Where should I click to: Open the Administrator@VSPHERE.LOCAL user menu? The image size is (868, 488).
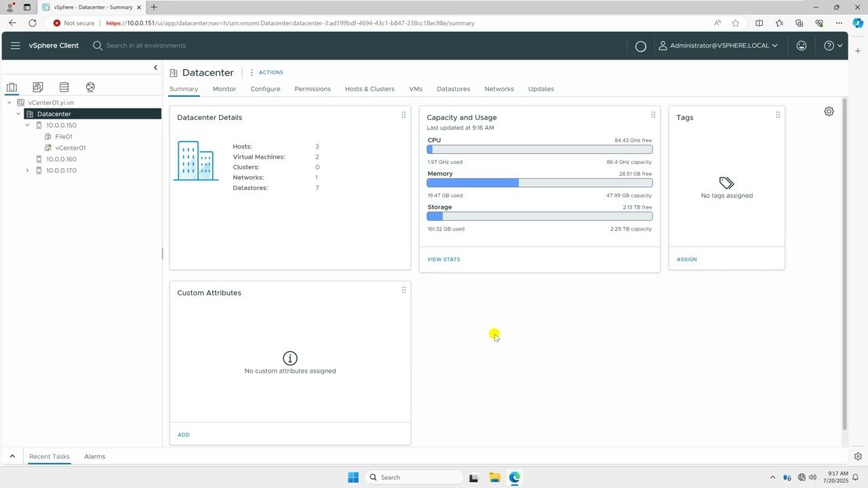(x=718, y=45)
